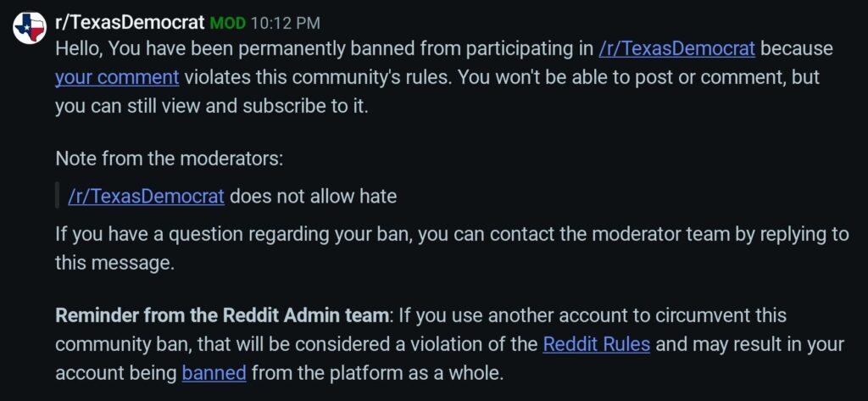Open the /r/TexasDemocrat link in the ban sentence
Screen dimensions: 868x401
click(676, 48)
